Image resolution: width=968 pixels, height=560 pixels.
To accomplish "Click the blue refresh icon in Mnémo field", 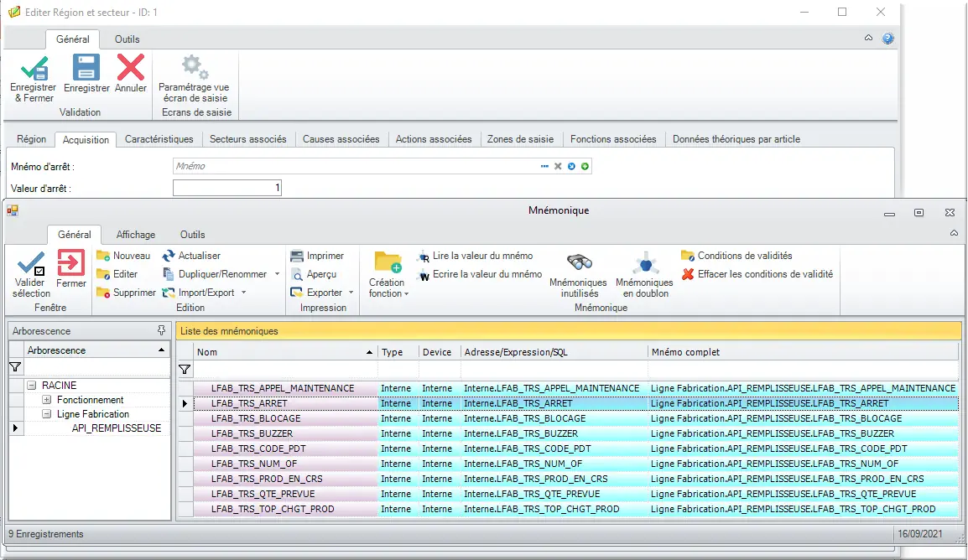I will tap(572, 166).
